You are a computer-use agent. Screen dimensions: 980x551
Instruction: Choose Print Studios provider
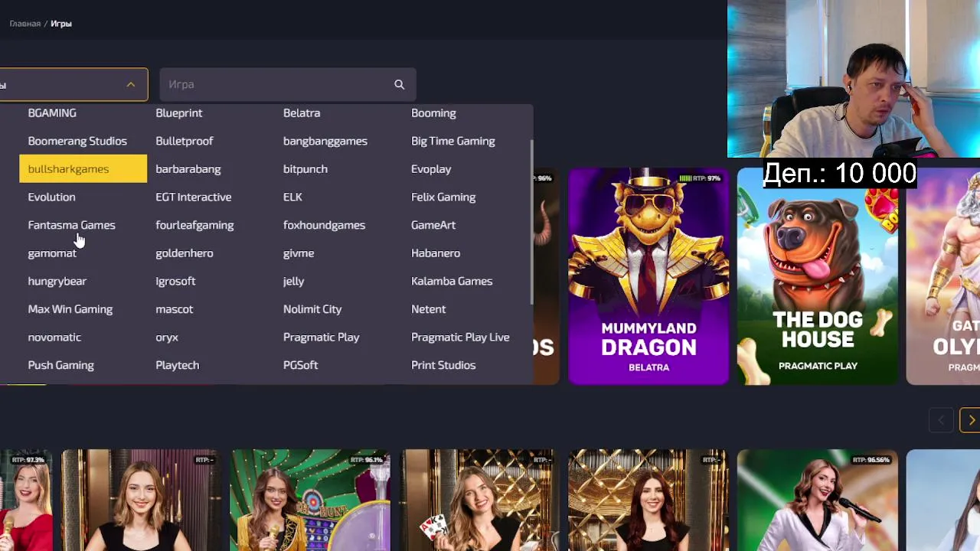pos(443,365)
